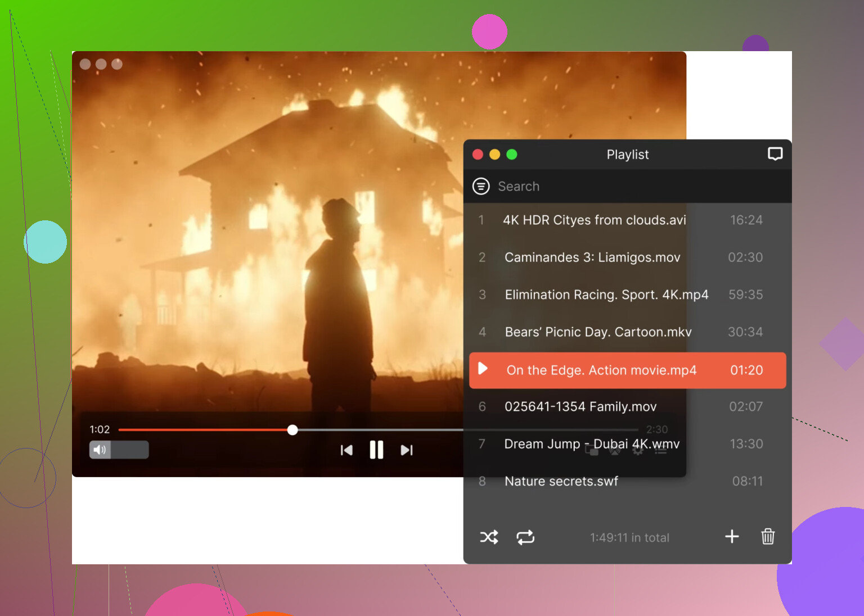Viewport: 864px width, 616px height.
Task: Add a new file with plus icon
Action: point(732,537)
